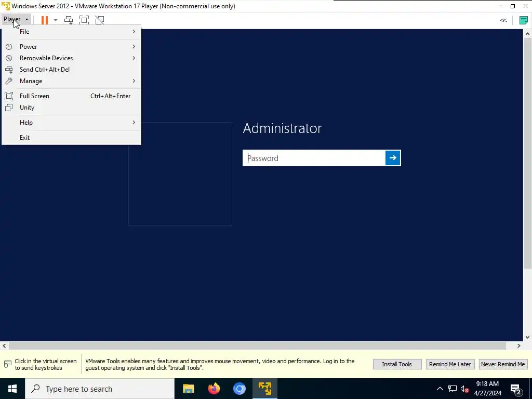Screen dimensions: 532x399
Task: Click keyboard icon next to Send Ctrl+Alt+Del
Action: [9, 70]
